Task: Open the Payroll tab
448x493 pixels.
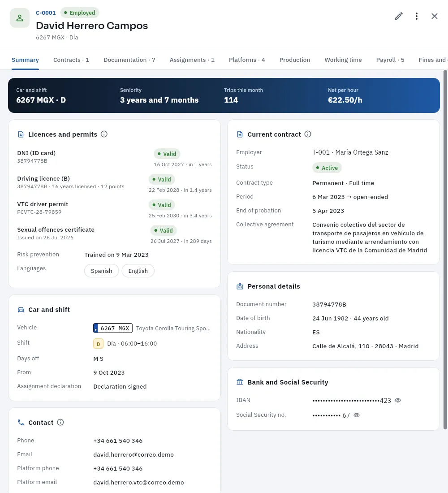Action: 390,60
